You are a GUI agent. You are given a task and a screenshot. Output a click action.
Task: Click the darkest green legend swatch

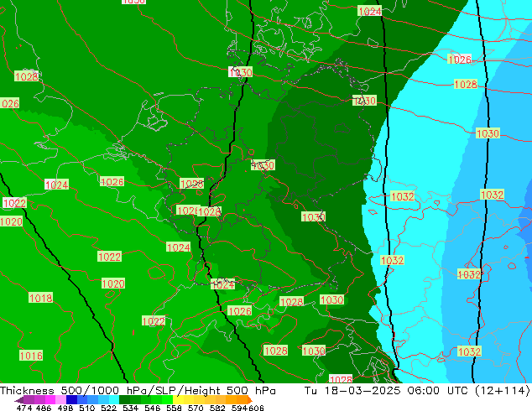(x=124, y=400)
